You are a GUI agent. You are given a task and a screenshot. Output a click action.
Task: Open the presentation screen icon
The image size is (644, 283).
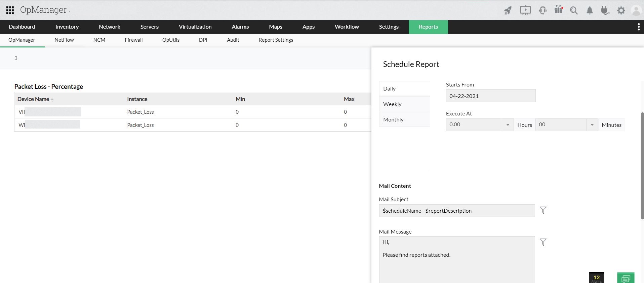coord(525,10)
